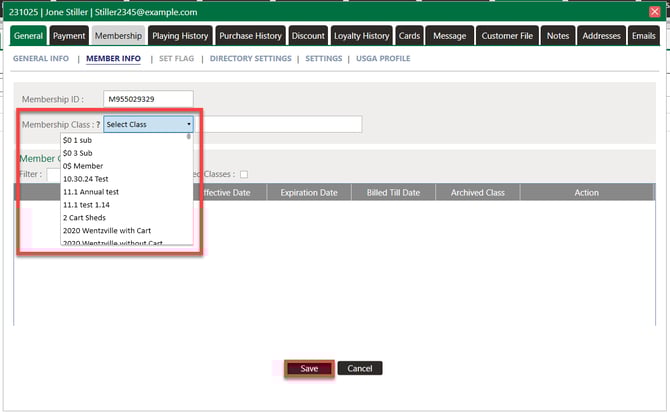Screen dimensions: 670x413
Task: Go to the Purchase History tab
Action: pos(250,36)
